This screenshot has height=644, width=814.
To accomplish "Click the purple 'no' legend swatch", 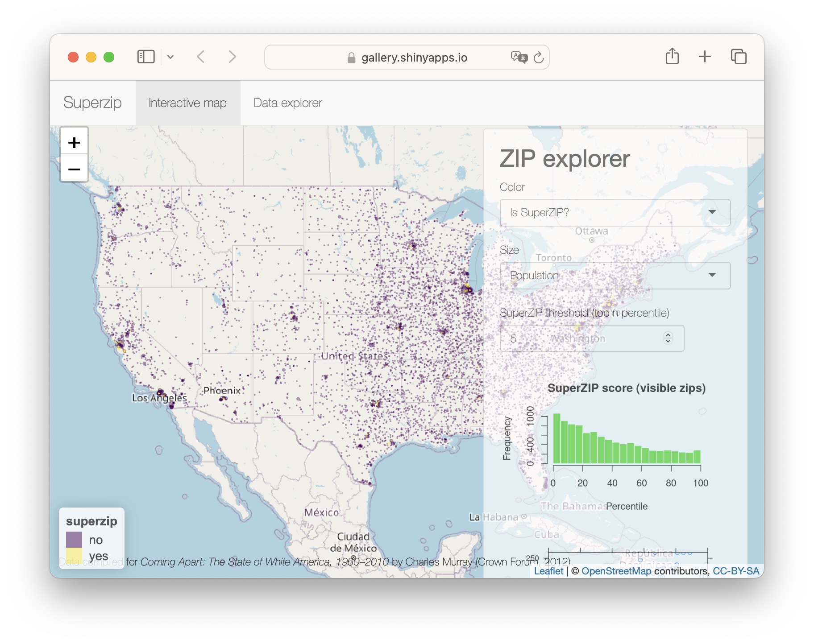I will [x=74, y=540].
